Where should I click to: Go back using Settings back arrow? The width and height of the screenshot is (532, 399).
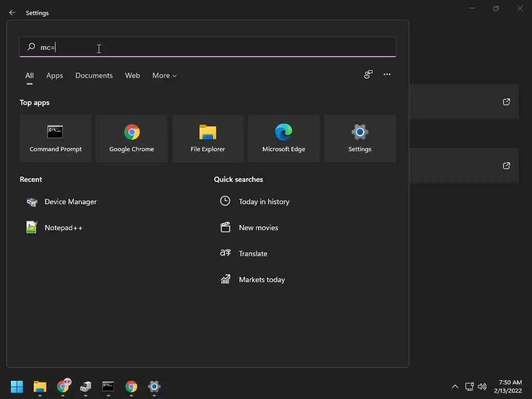(x=12, y=12)
